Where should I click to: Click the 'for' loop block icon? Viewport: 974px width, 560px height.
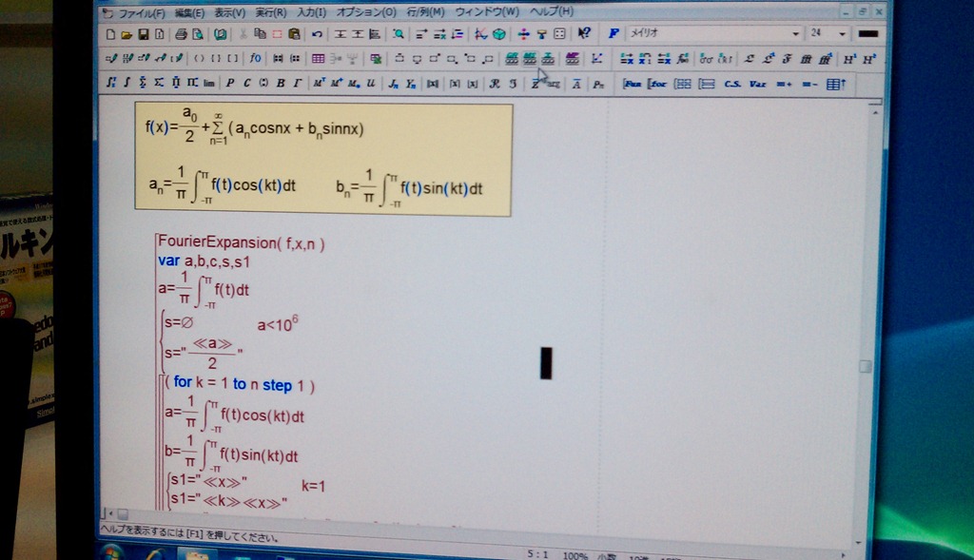[x=656, y=84]
